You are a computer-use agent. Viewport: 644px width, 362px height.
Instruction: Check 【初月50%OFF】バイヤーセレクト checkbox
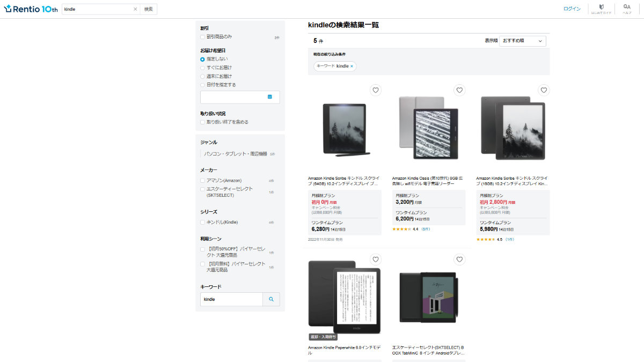click(202, 249)
